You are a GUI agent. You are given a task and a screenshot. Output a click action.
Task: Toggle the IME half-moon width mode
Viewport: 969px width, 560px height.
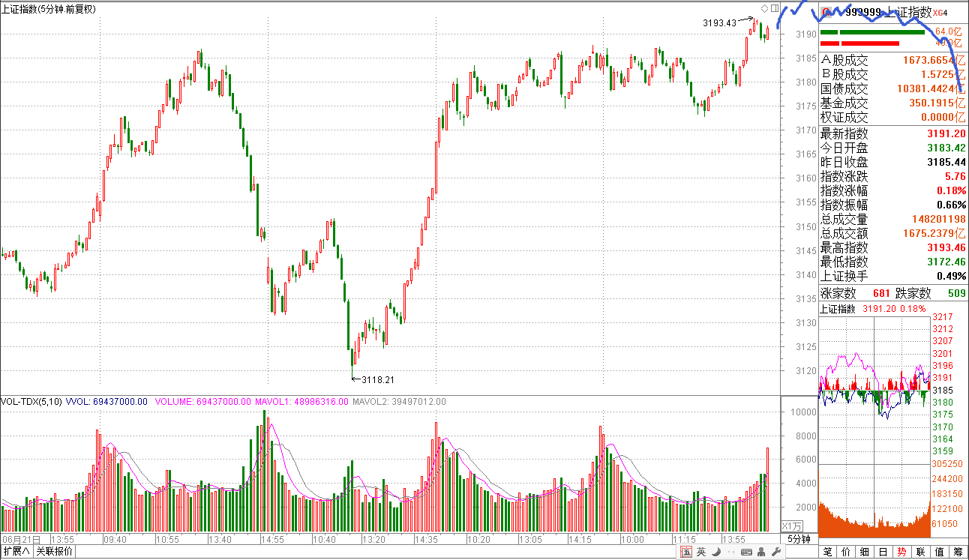(x=716, y=553)
